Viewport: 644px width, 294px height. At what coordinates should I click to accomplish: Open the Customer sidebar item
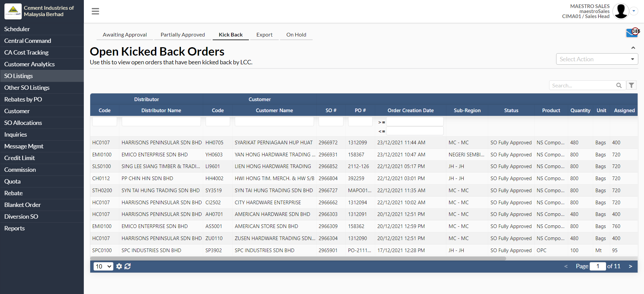42,111
